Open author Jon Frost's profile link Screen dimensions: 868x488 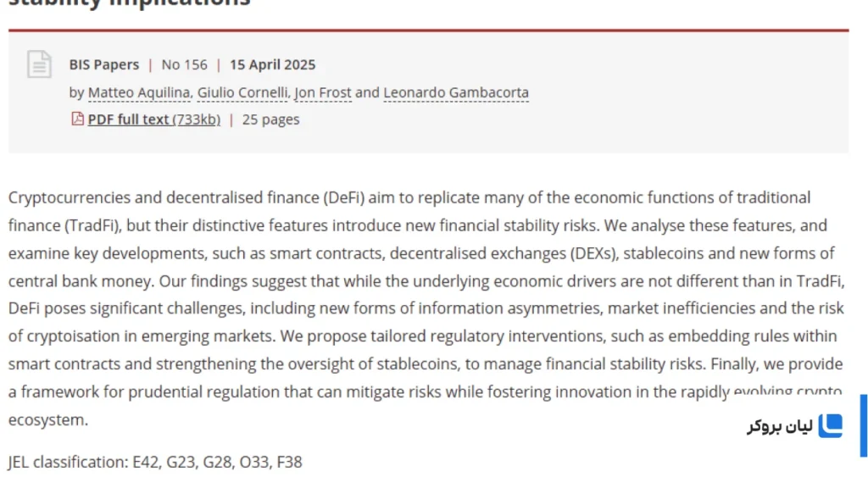(x=323, y=92)
